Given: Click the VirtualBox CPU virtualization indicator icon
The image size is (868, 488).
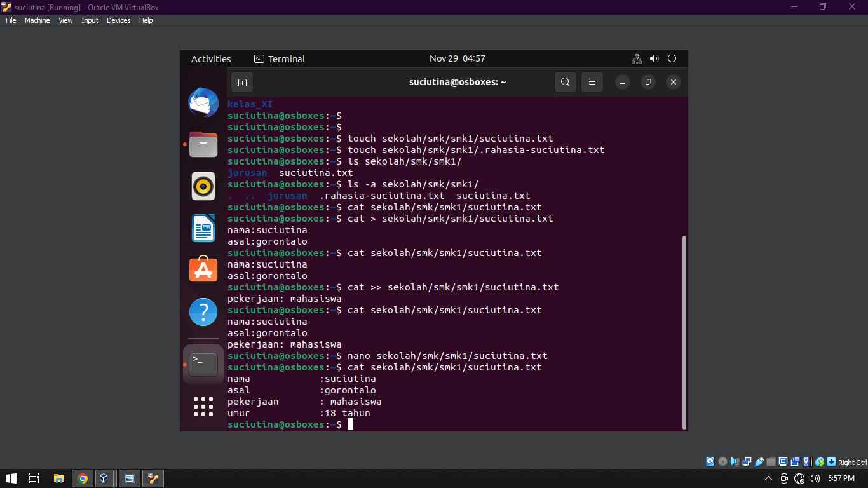Looking at the screenshot, I should click(808, 462).
